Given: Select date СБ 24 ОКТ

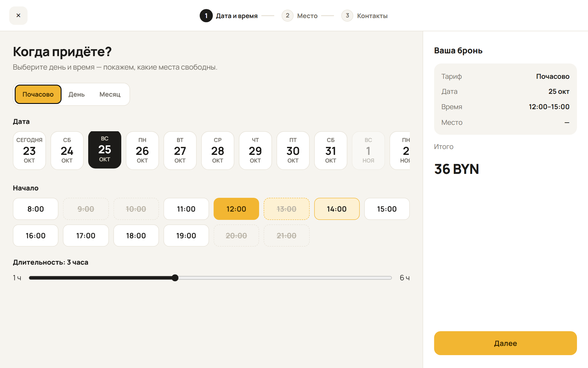Looking at the screenshot, I should 67,151.
